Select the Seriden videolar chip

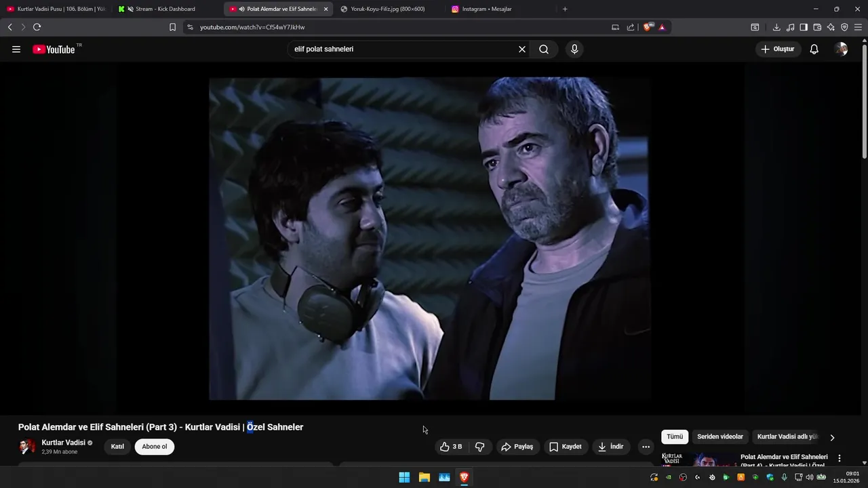(x=720, y=437)
